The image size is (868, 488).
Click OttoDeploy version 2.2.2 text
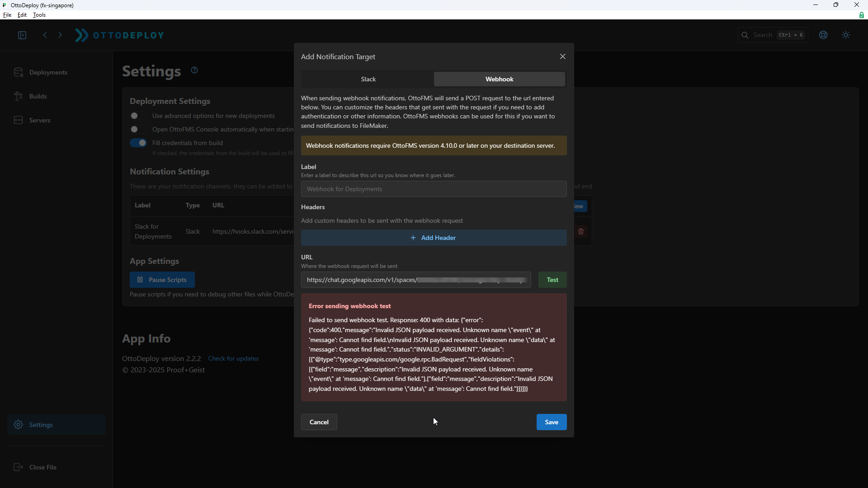[161, 358]
